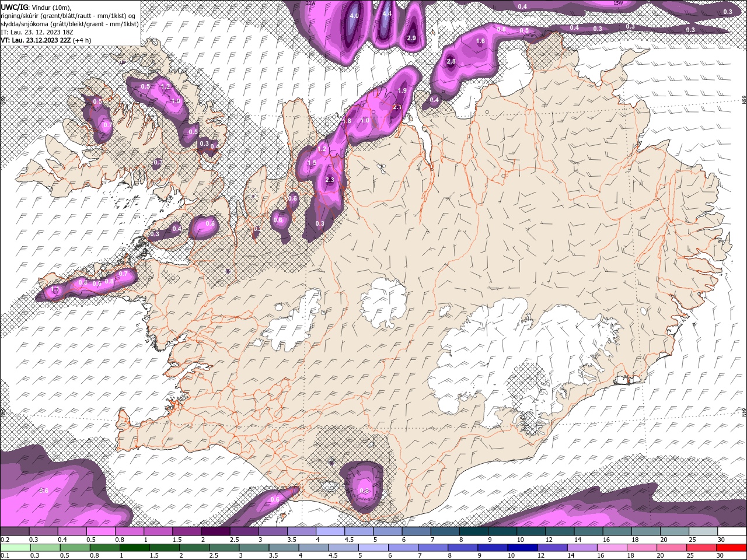Click the 15W longitude label
This screenshot has height=560, width=747.
pos(619,3)
